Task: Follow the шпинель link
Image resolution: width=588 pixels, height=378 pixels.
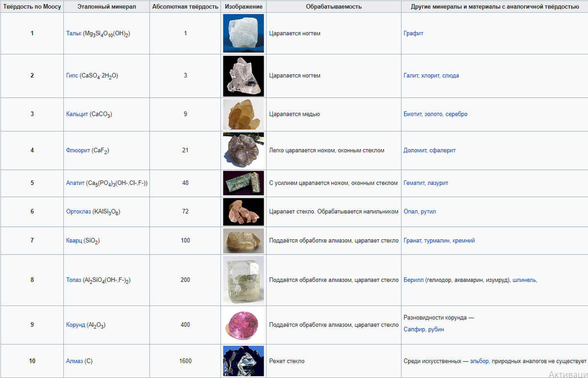Action: click(x=524, y=279)
